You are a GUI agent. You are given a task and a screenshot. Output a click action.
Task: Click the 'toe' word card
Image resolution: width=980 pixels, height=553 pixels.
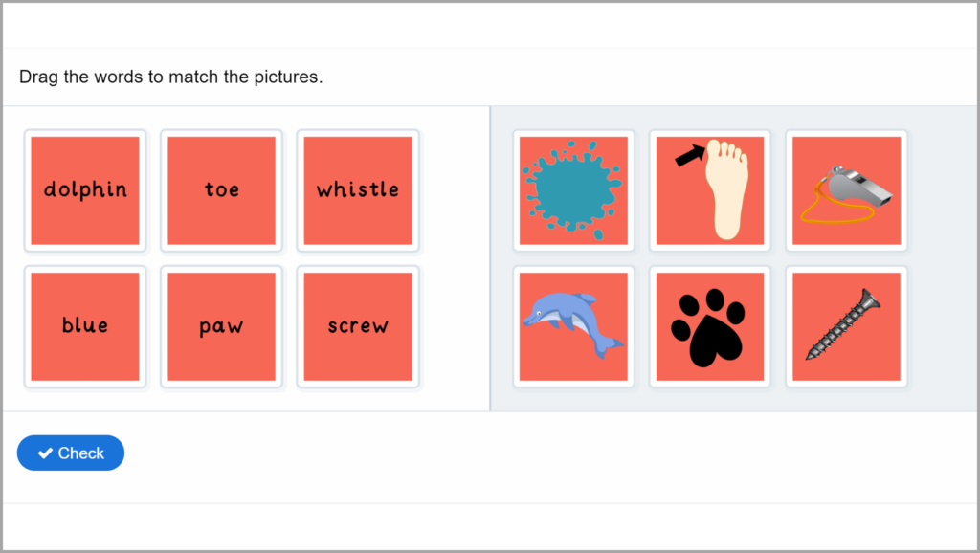coord(221,189)
